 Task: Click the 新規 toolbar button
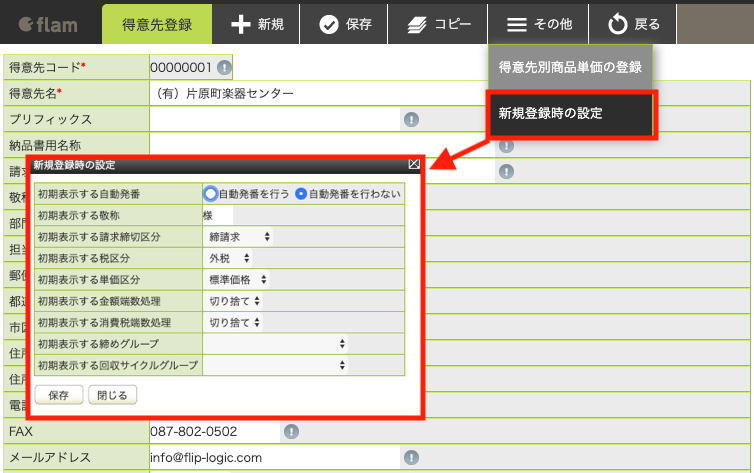tap(256, 24)
